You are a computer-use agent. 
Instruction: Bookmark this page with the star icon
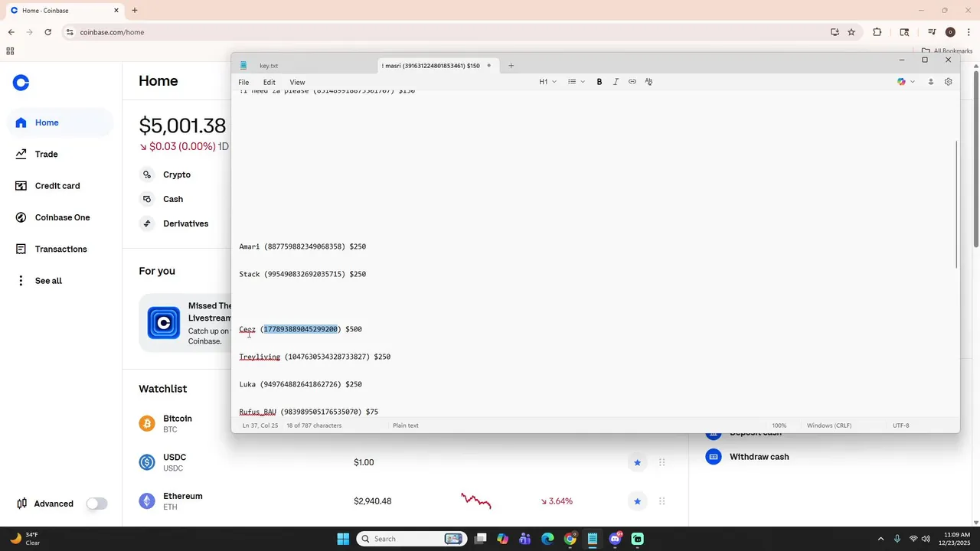click(x=851, y=32)
